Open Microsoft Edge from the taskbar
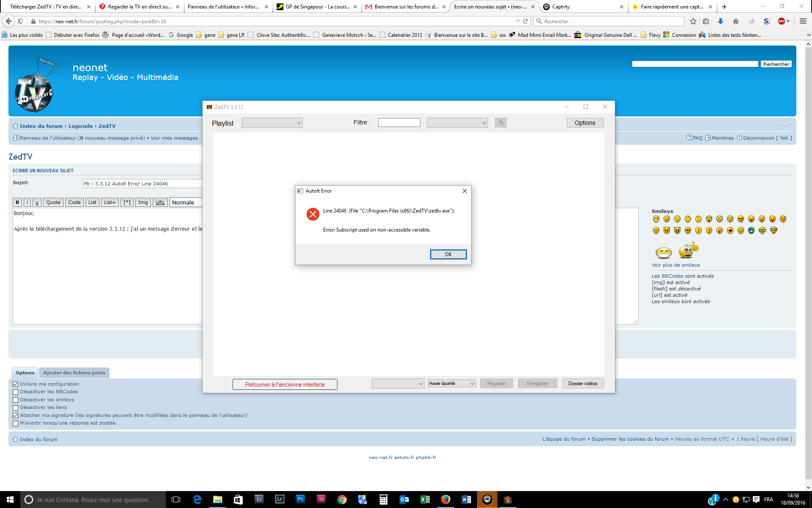 point(197,500)
